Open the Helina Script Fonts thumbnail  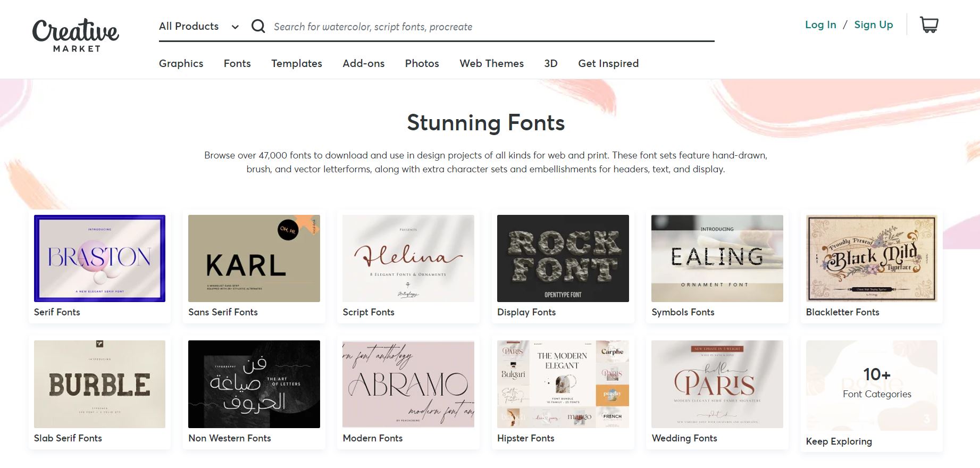click(408, 258)
